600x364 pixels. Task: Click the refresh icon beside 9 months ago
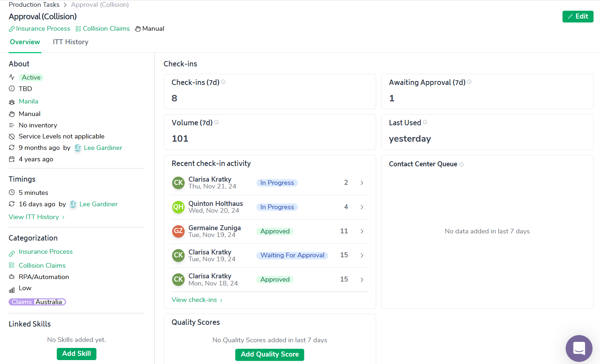click(12, 148)
